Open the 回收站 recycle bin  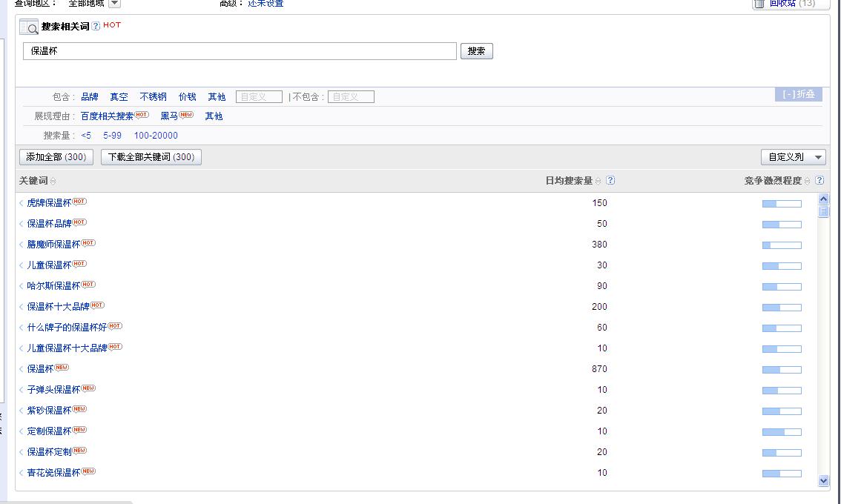point(791,4)
